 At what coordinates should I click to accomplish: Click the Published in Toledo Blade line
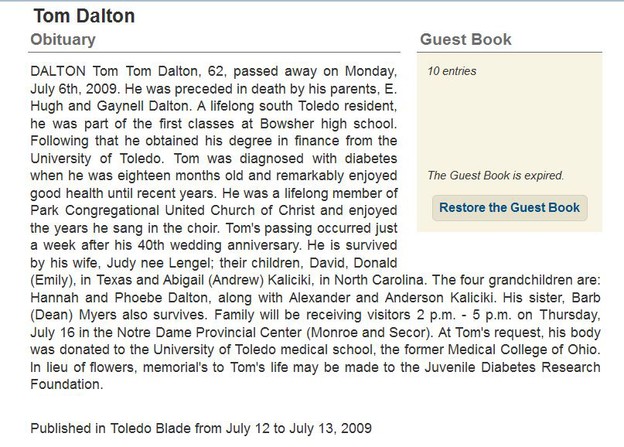(x=201, y=428)
